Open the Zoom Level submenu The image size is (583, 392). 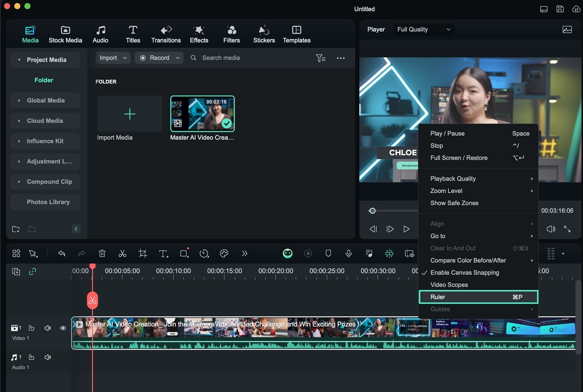[x=478, y=190]
